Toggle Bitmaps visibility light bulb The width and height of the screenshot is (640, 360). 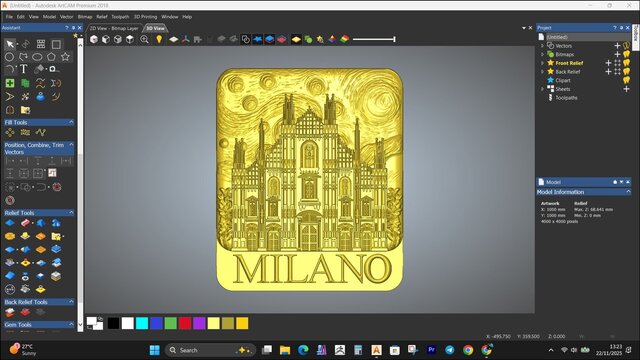pos(627,54)
